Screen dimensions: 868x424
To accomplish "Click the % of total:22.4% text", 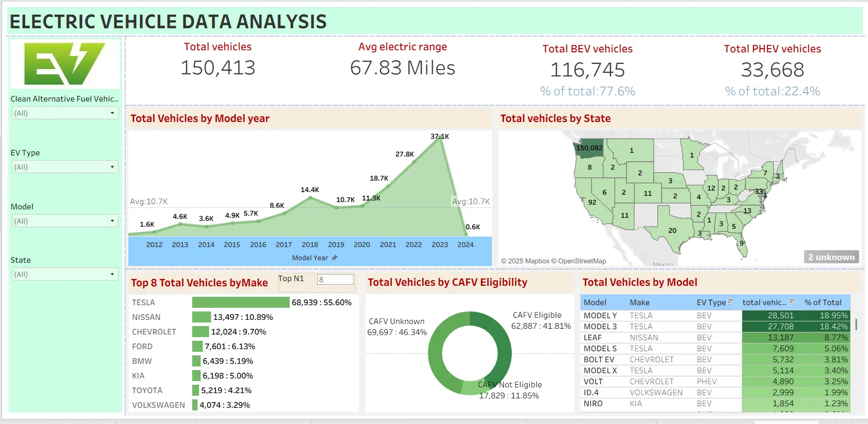I will pyautogui.click(x=773, y=91).
